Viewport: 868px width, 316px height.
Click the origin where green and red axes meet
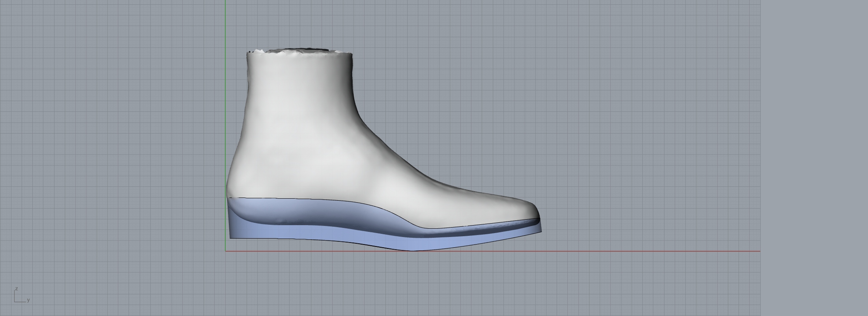click(225, 251)
